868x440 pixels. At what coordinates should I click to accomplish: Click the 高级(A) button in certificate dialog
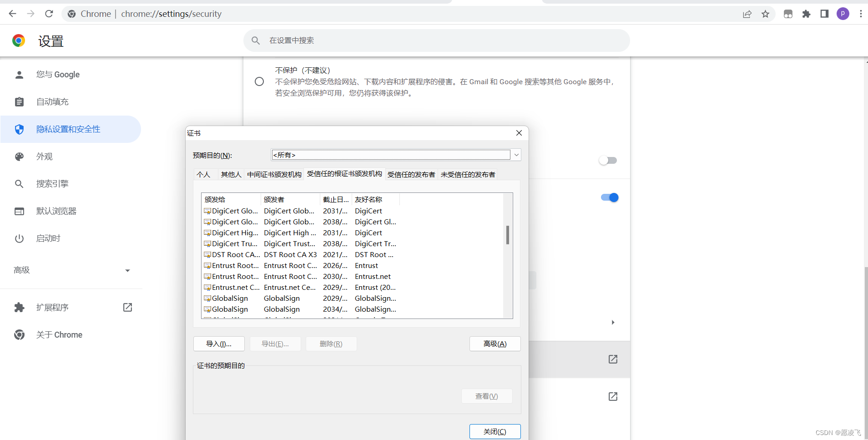pyautogui.click(x=495, y=344)
